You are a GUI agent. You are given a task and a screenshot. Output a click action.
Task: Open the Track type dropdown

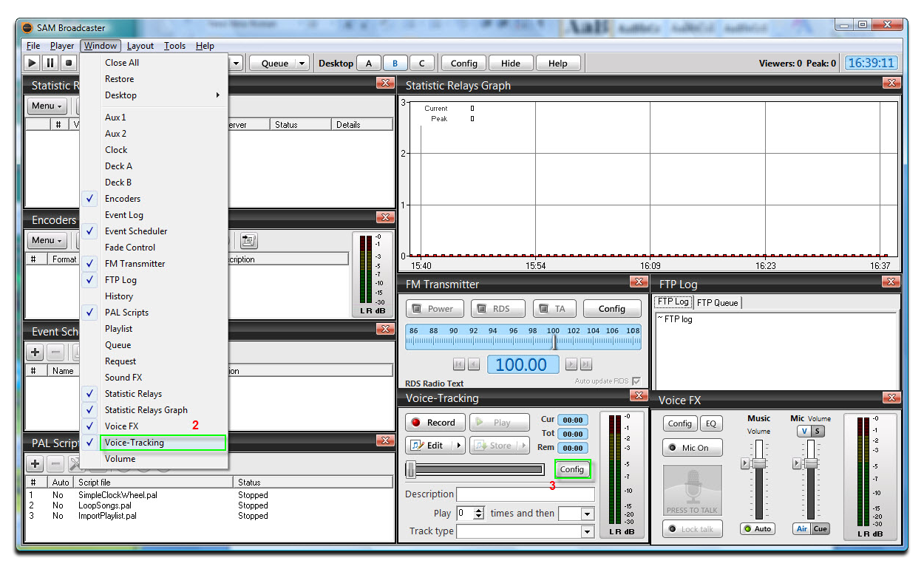click(x=588, y=531)
